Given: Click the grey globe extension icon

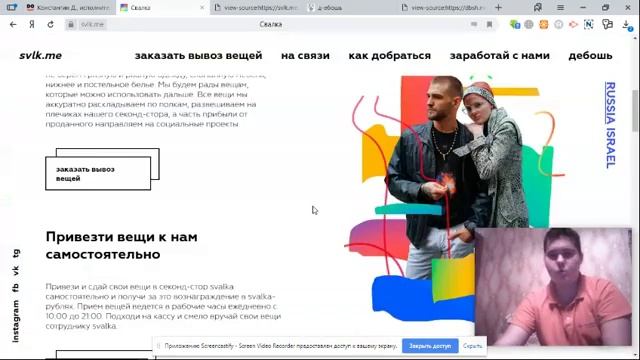Looking at the screenshot, I should click(529, 24).
